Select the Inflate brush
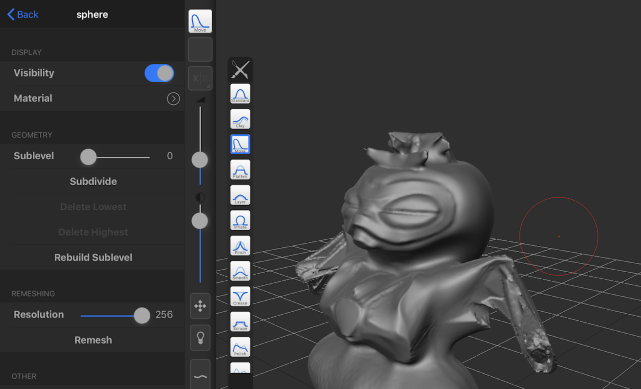 pos(240,220)
